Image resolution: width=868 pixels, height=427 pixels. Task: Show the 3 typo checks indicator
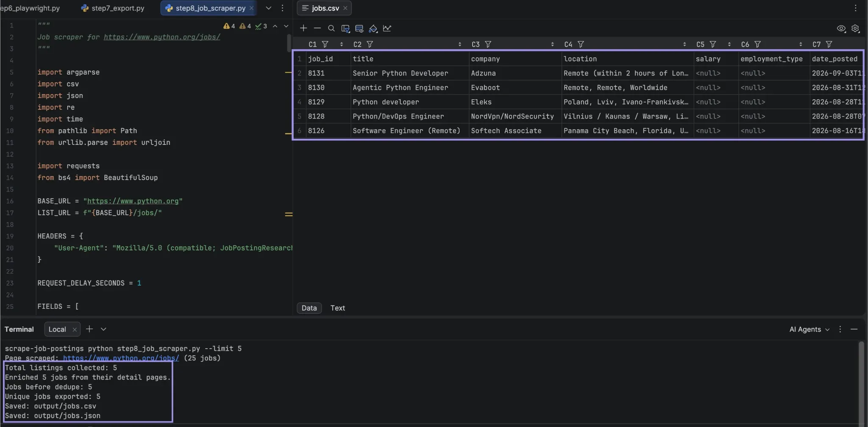[261, 26]
